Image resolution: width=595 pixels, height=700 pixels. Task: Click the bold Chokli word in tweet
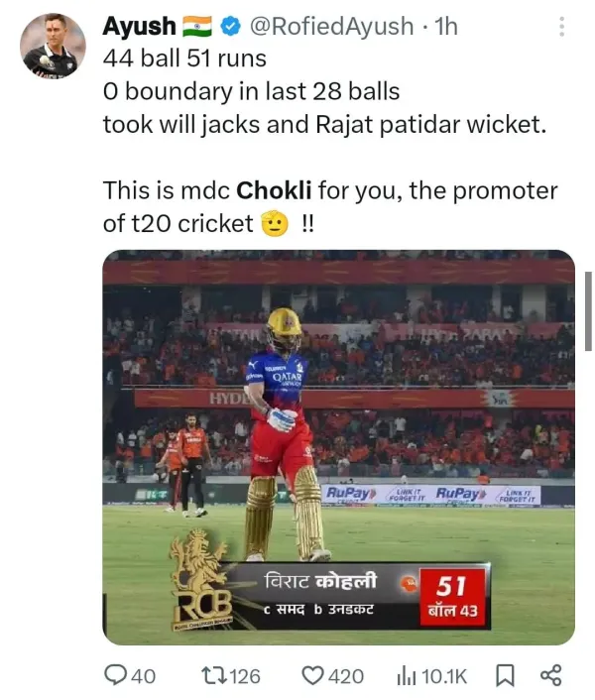pos(274,190)
